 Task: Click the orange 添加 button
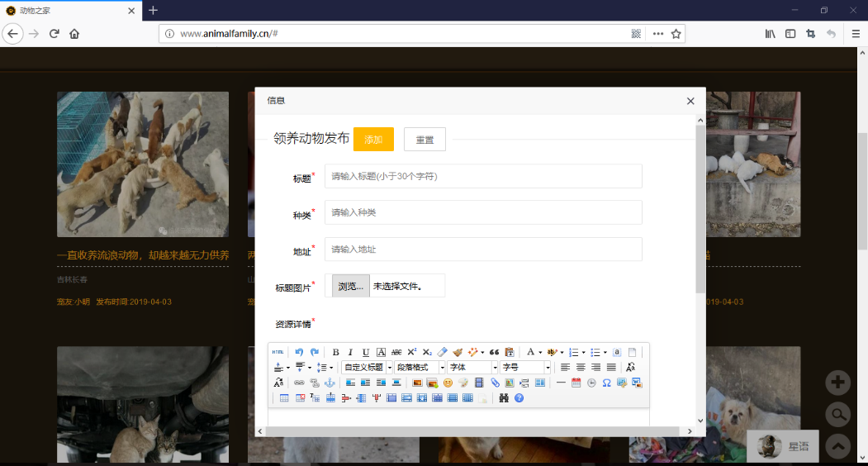tap(373, 139)
